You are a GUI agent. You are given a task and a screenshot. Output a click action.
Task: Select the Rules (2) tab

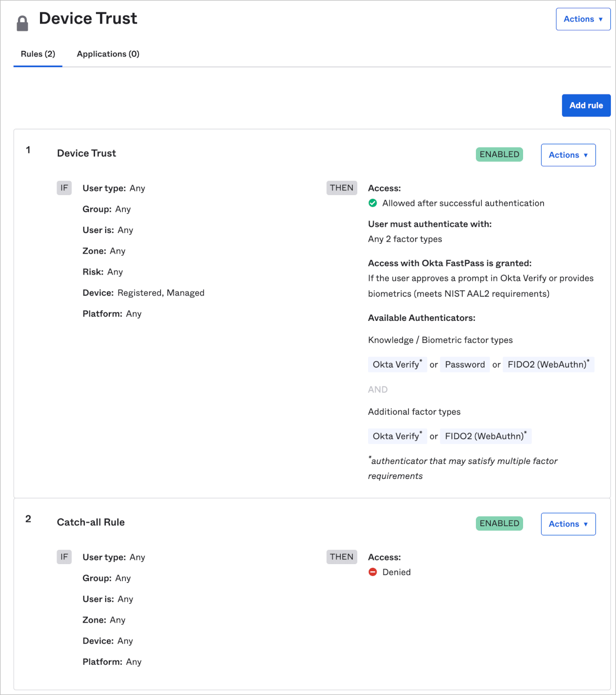(x=37, y=53)
